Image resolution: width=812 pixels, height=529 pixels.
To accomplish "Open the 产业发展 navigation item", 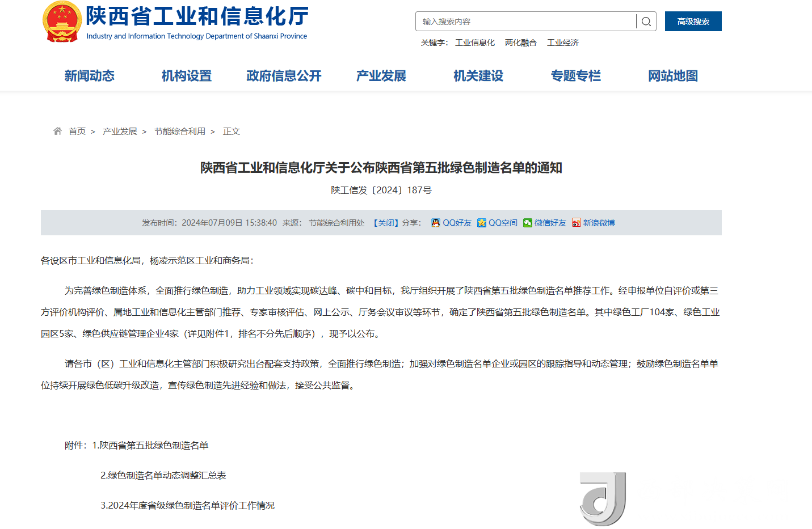I will [381, 75].
